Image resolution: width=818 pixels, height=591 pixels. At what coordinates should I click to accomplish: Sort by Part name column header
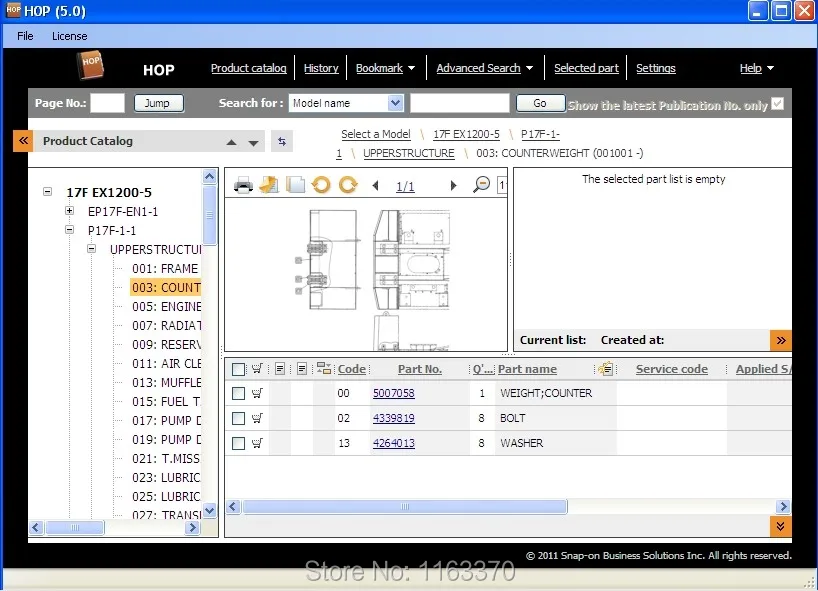click(527, 369)
